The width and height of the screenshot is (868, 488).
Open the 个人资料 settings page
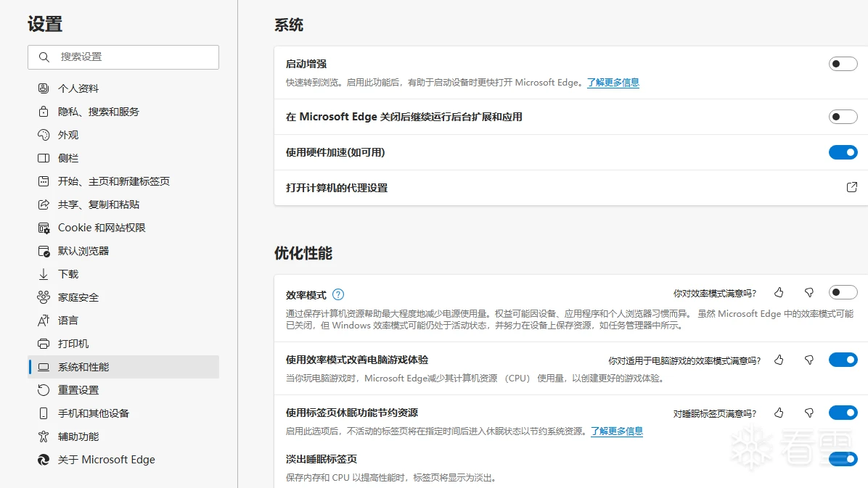(x=123, y=88)
